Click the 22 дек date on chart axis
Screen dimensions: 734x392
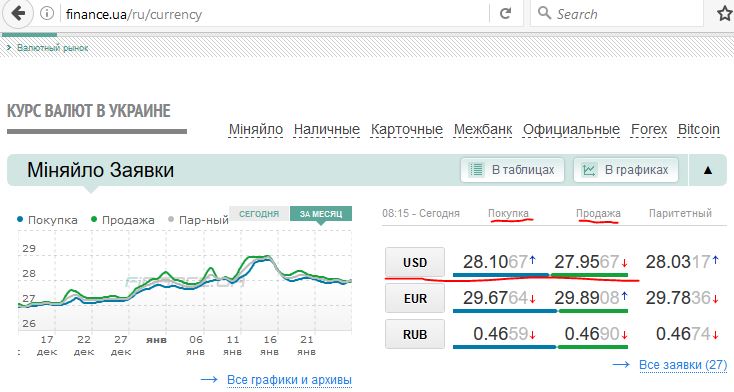tap(84, 346)
